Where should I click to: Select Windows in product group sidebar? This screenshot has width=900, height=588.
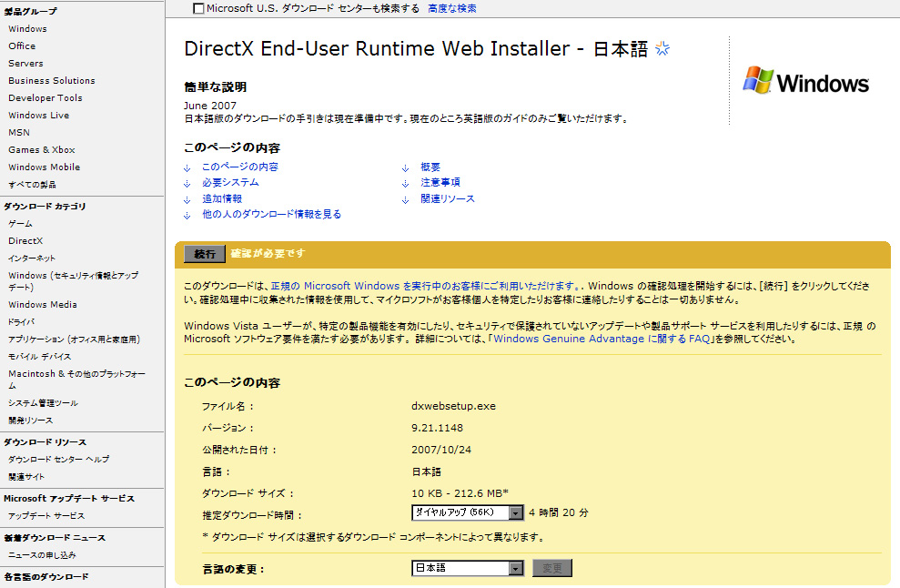tap(27, 29)
